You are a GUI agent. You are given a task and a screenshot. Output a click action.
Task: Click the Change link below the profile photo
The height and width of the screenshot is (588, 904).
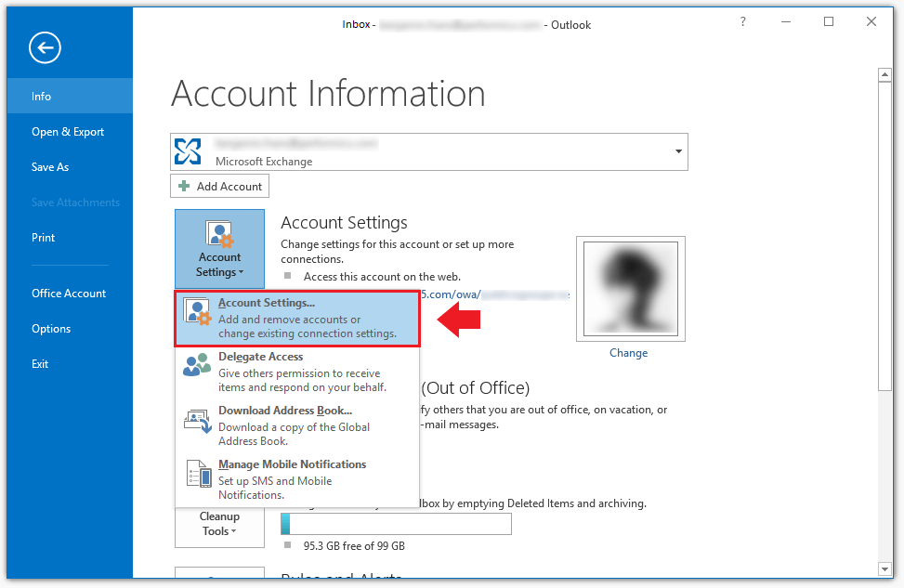pos(628,353)
